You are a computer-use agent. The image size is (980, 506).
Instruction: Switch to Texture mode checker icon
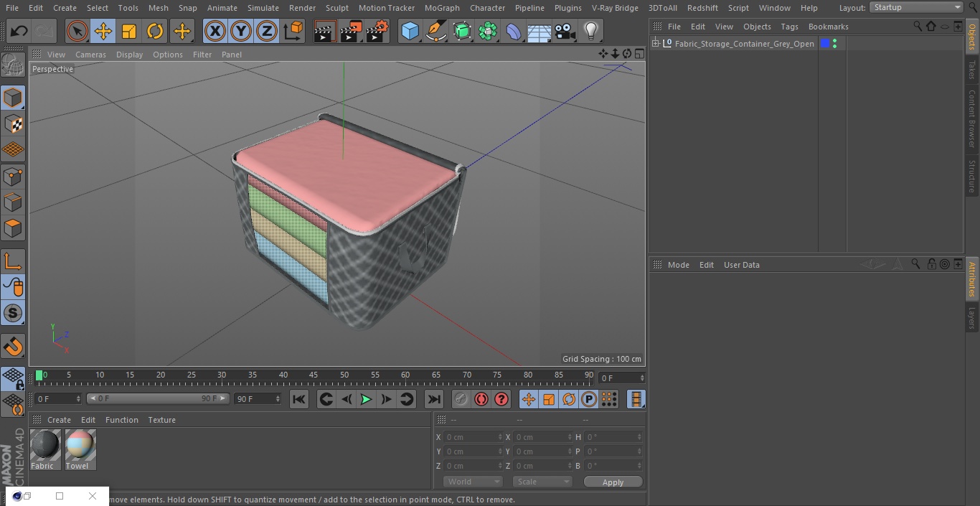[x=13, y=124]
